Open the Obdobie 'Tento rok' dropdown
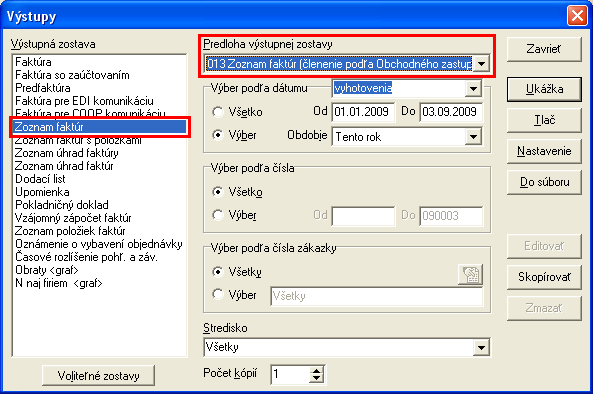593x394 pixels. pos(473,137)
